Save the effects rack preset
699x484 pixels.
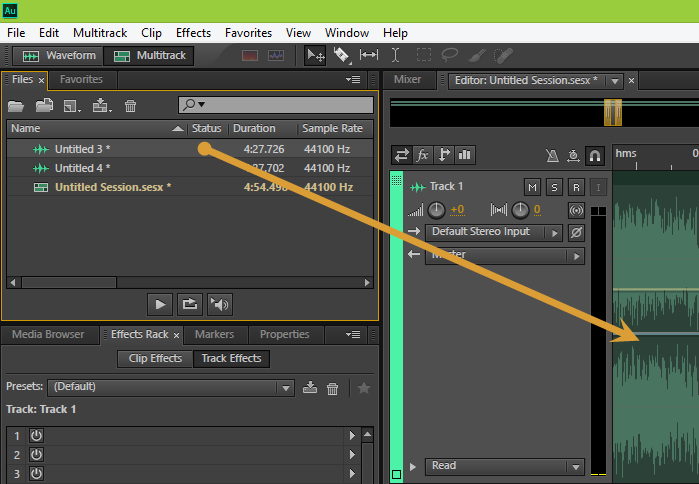(310, 387)
